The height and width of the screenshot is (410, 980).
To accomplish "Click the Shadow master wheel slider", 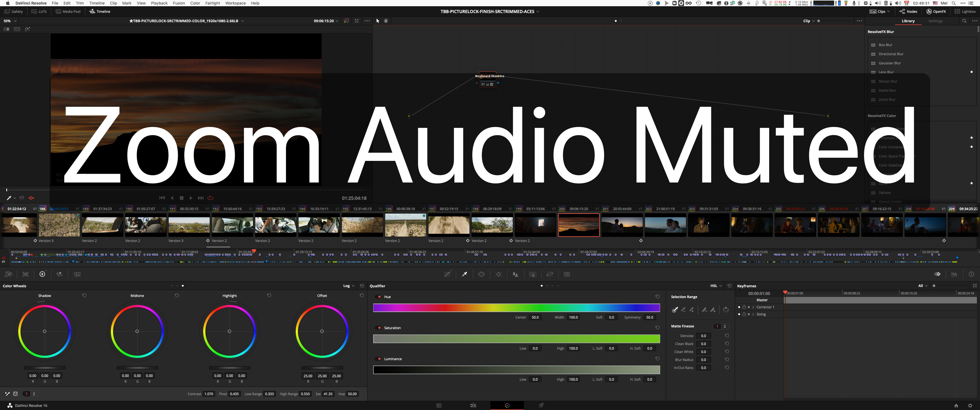I will pos(44,368).
